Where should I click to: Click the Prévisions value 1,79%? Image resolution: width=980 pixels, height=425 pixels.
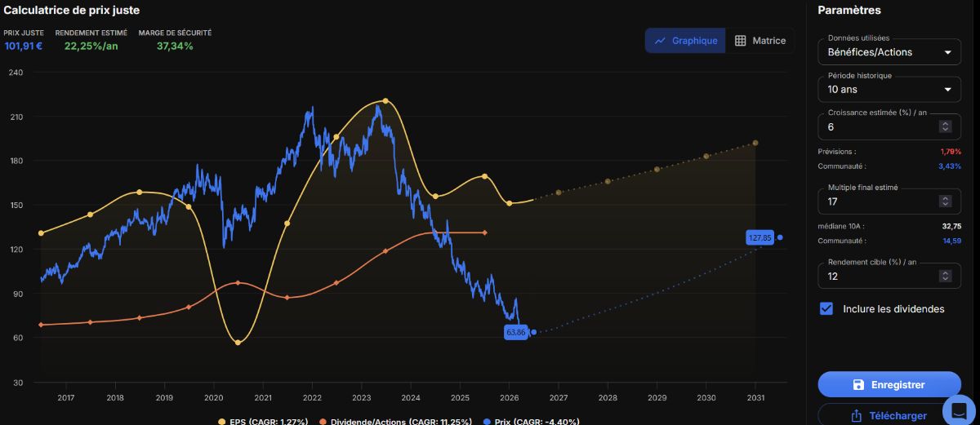951,152
